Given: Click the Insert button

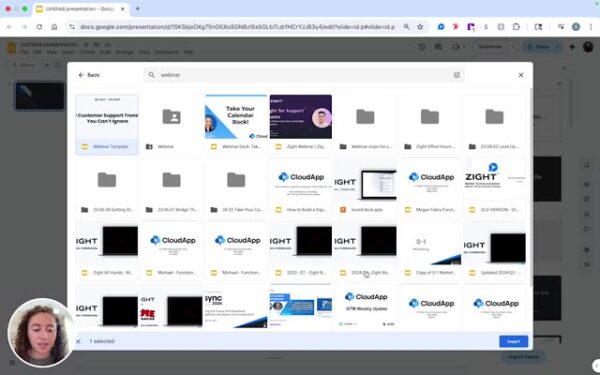Looking at the screenshot, I should [513, 341].
